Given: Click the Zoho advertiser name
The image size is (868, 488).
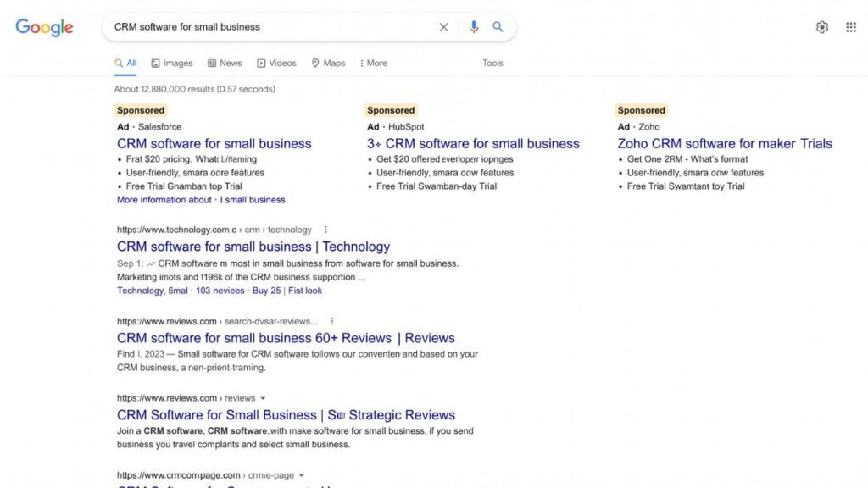Looking at the screenshot, I should [649, 127].
